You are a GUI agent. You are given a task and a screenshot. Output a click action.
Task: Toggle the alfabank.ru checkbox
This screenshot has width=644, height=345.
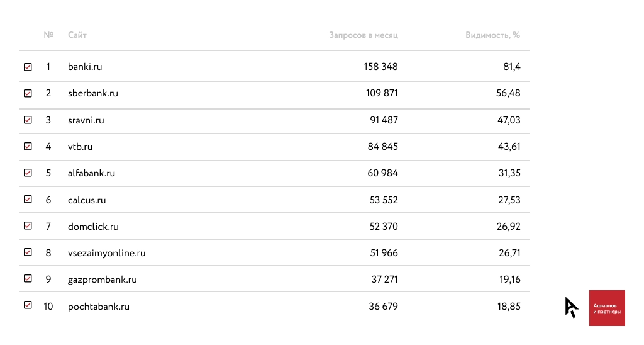coord(28,172)
